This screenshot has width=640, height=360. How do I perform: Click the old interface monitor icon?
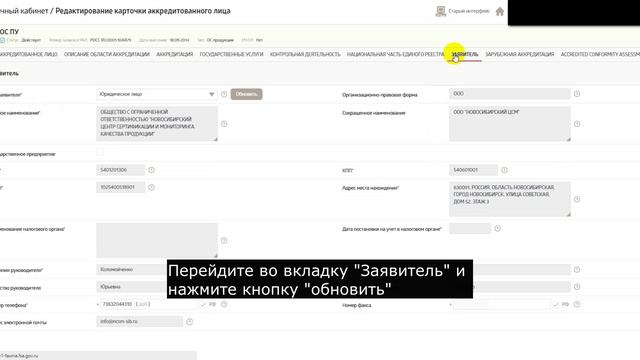point(440,11)
